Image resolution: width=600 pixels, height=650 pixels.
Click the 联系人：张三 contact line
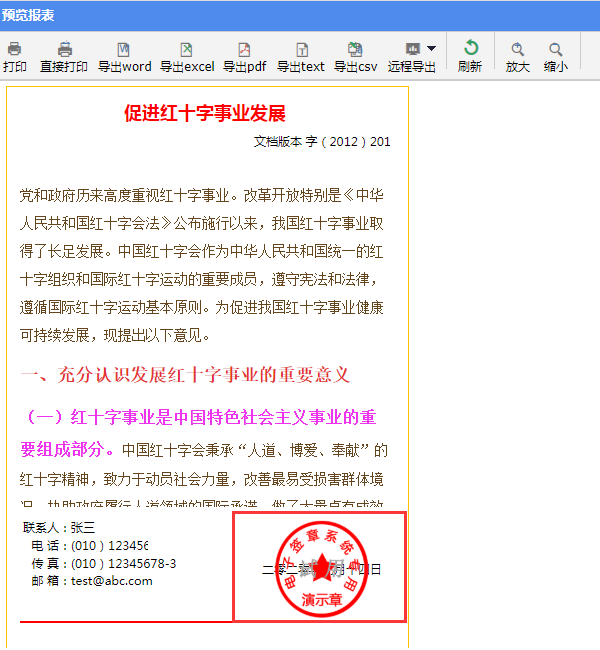tap(60, 527)
